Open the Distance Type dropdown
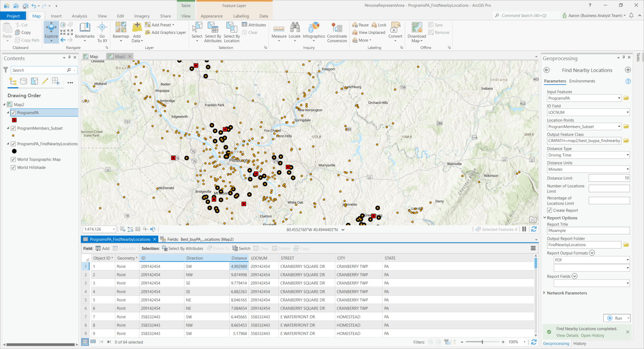Screen dimensions: 644x349 pyautogui.click(x=627, y=155)
